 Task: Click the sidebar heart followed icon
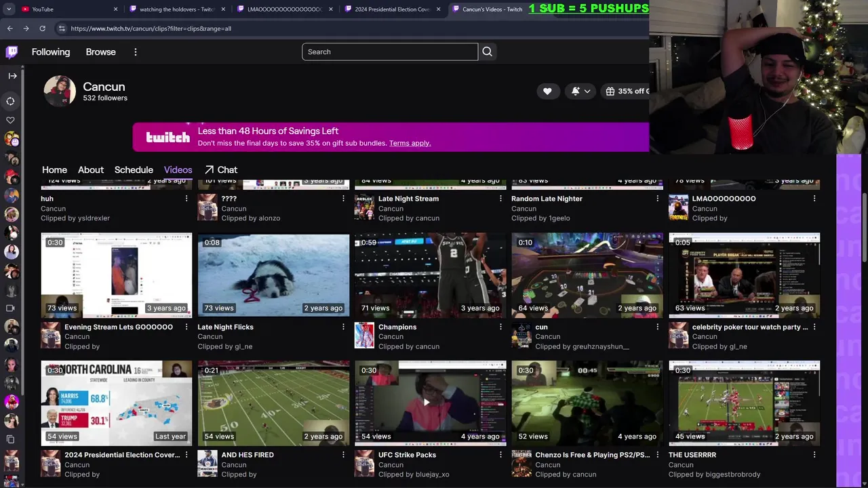tap(11, 120)
